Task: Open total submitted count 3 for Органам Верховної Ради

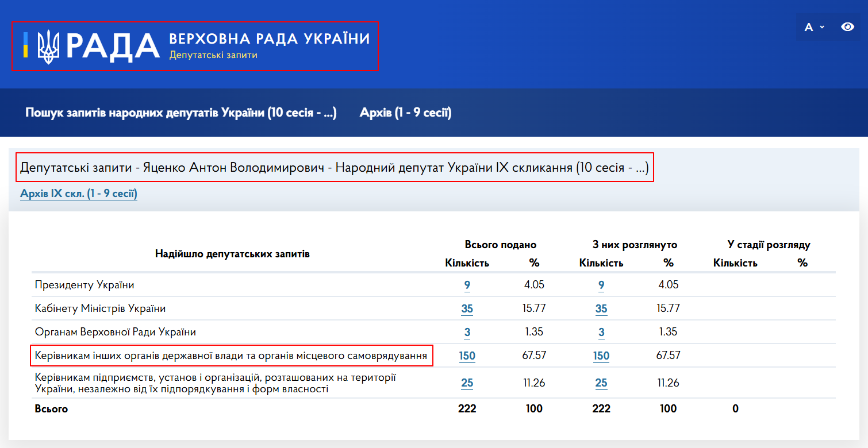Action: click(467, 333)
